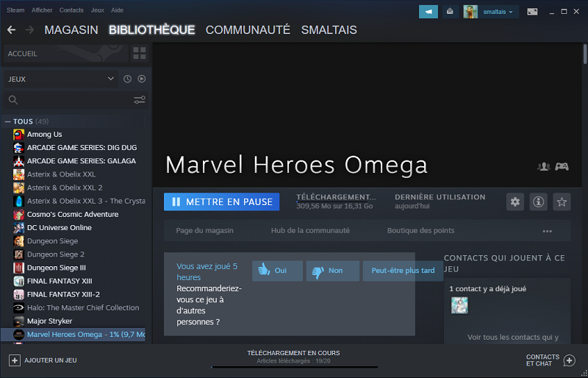This screenshot has width=588, height=378.
Task: Click the library search field
Action: (75, 100)
